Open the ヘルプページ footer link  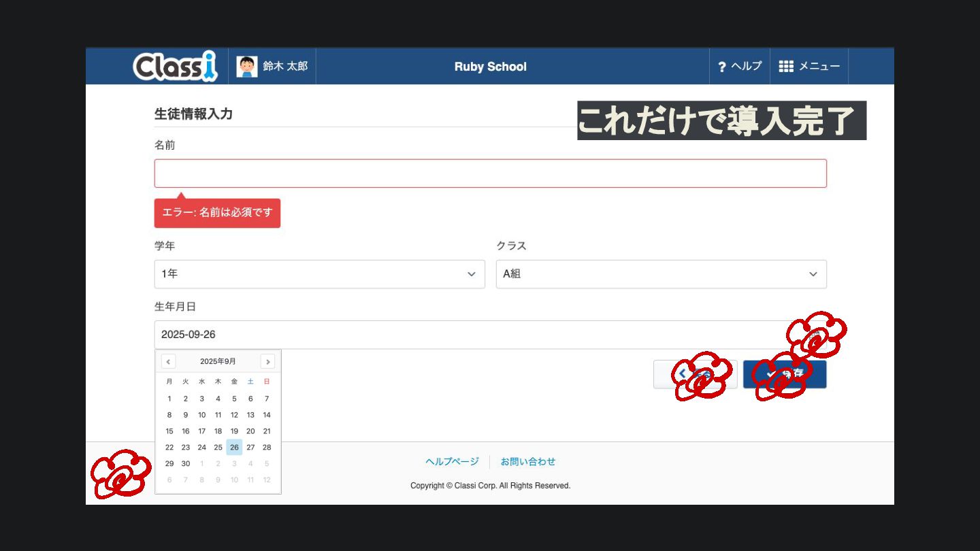click(452, 461)
